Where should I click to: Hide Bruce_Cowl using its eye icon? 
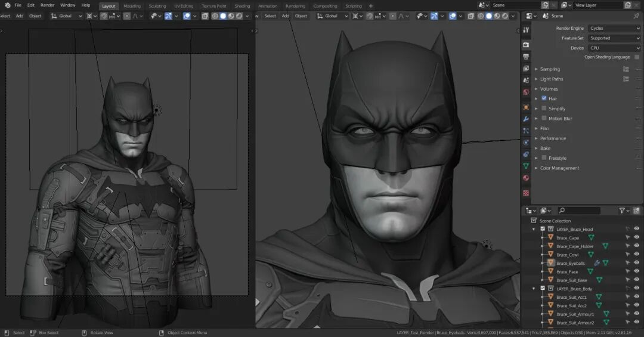pyautogui.click(x=636, y=255)
